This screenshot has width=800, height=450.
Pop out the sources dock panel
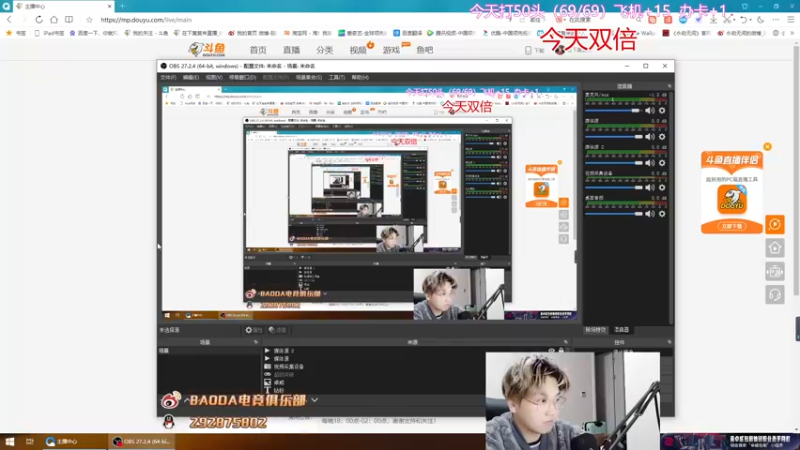[x=565, y=342]
